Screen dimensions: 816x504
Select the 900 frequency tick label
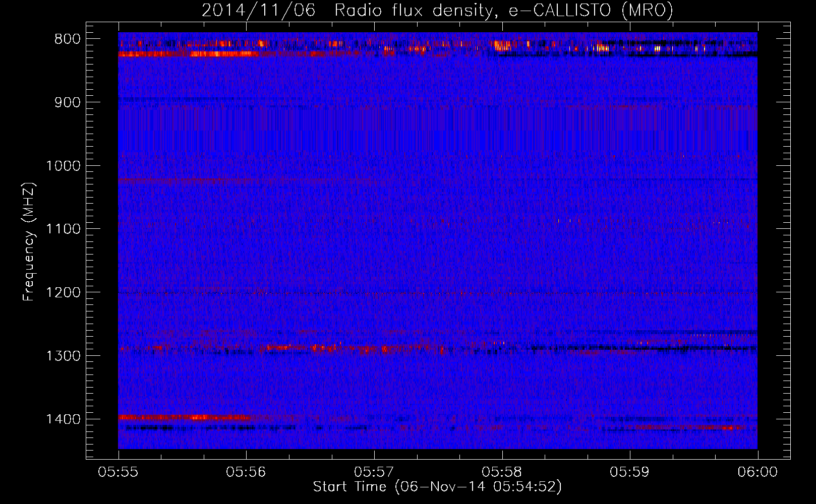click(67, 102)
